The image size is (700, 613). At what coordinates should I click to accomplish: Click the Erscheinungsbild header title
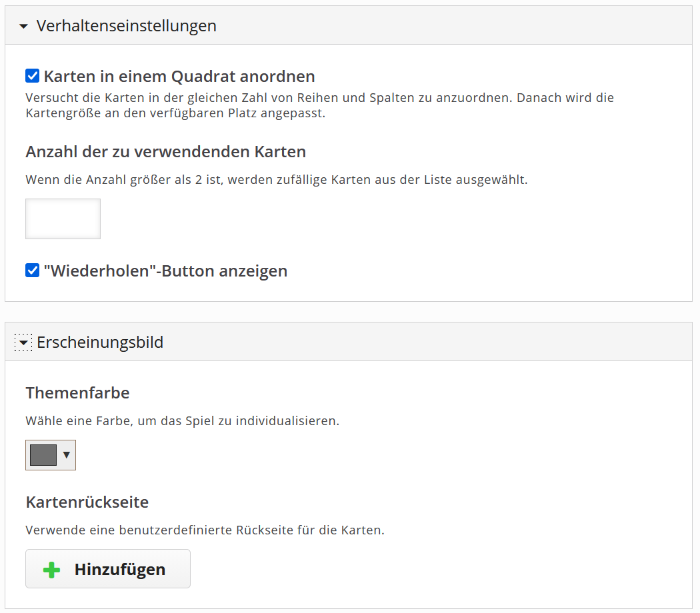(100, 342)
